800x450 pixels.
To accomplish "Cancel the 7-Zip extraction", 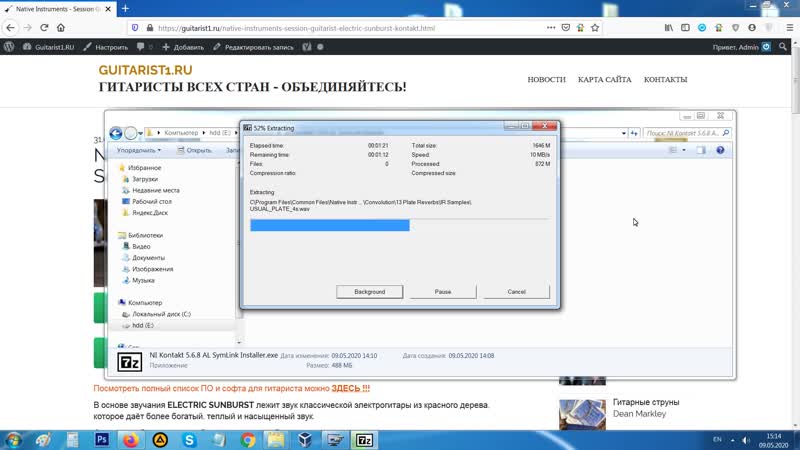I will [516, 292].
